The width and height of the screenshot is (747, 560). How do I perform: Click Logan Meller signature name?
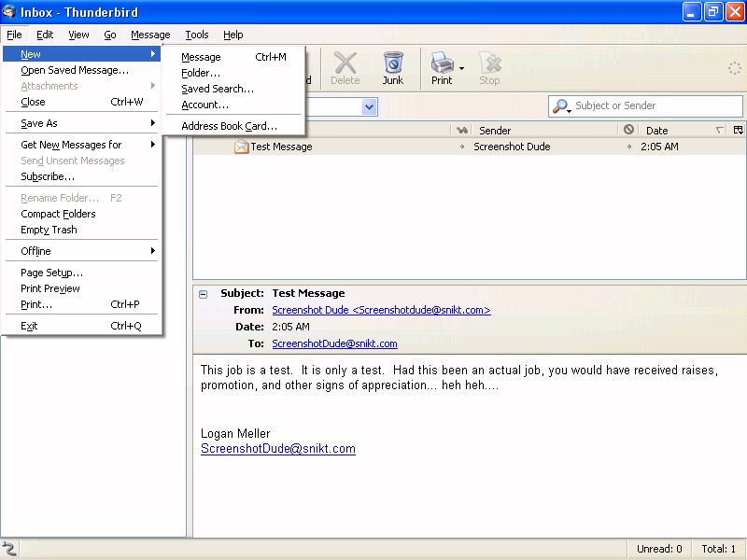tap(235, 433)
